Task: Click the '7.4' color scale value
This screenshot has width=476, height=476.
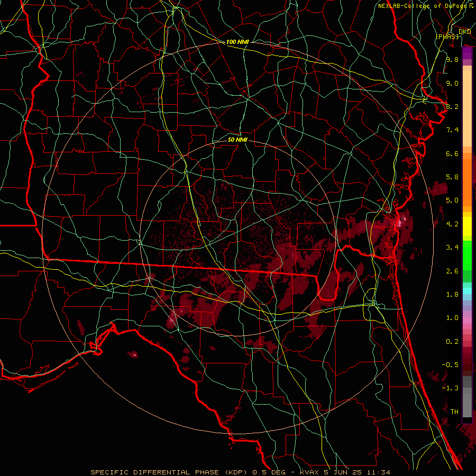Action: click(452, 130)
